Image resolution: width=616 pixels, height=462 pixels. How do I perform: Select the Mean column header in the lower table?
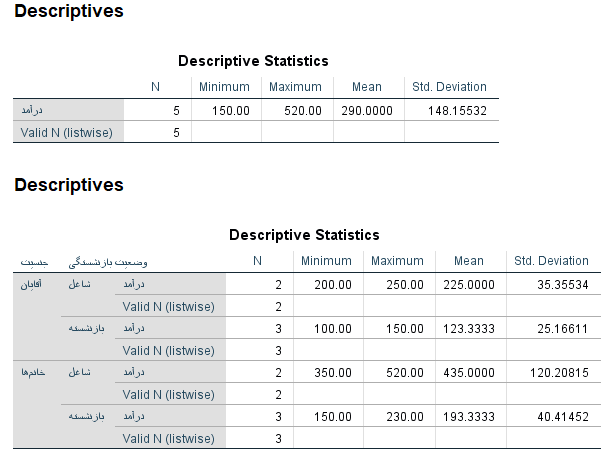click(468, 261)
